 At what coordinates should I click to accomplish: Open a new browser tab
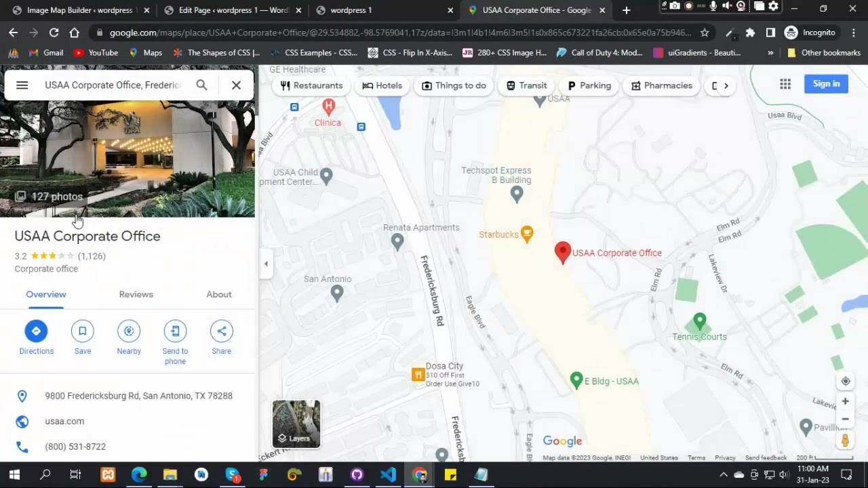(626, 10)
